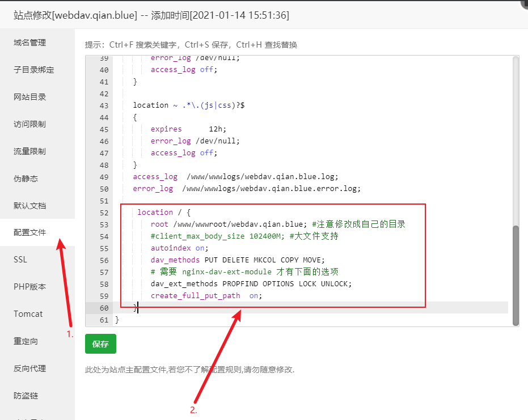Open the 伪静态 rewrite tab
This screenshot has height=420, width=528.
(x=26, y=179)
